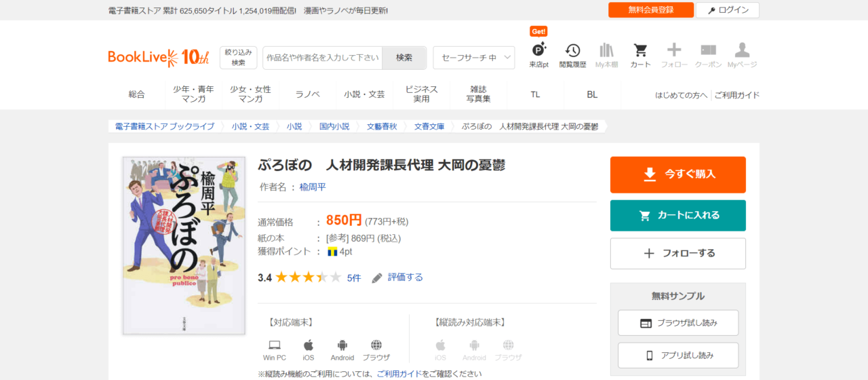
Task: Open 閲覧履歴 browsing history icon
Action: pos(572,54)
